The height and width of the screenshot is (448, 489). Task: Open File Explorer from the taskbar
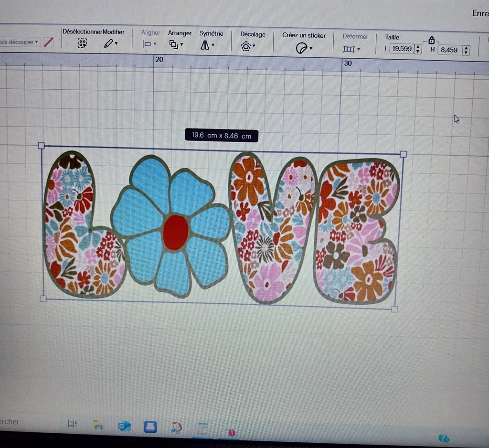pos(98,425)
